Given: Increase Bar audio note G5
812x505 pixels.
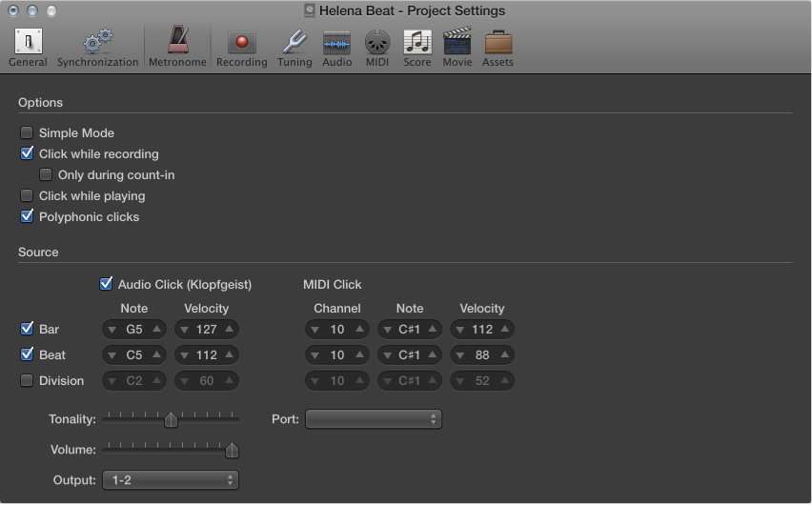Looking at the screenshot, I should tap(156, 329).
